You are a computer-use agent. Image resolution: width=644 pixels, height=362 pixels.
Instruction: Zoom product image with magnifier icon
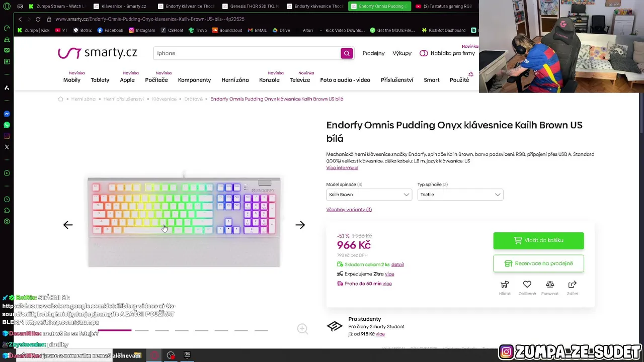[x=302, y=329]
